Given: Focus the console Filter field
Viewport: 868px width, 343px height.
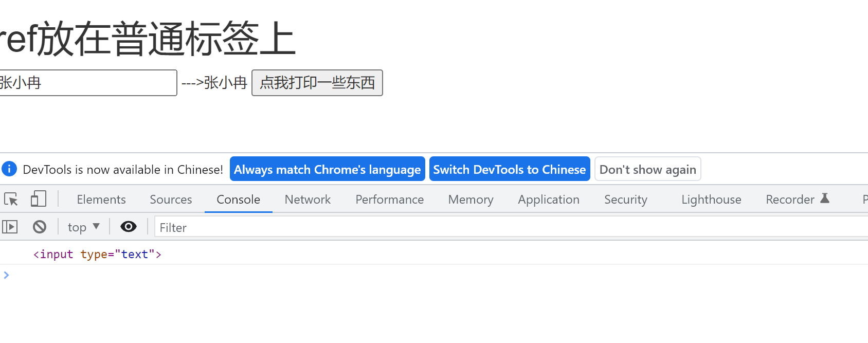Looking at the screenshot, I should (509, 227).
